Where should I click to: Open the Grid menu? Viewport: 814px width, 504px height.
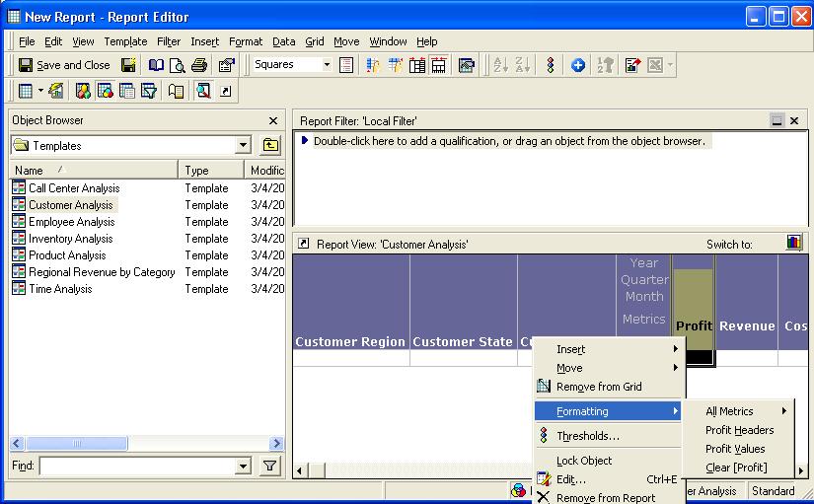314,41
